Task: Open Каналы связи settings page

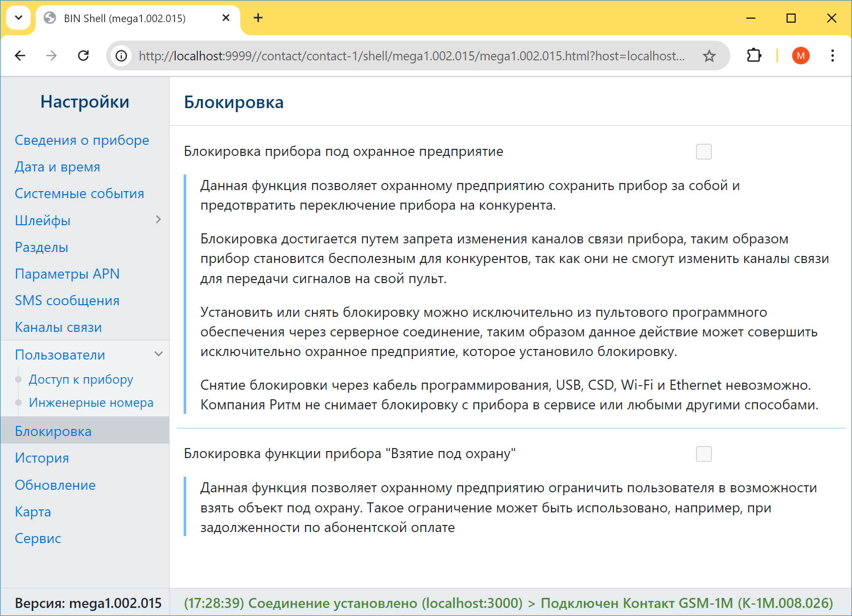Action: pyautogui.click(x=58, y=327)
